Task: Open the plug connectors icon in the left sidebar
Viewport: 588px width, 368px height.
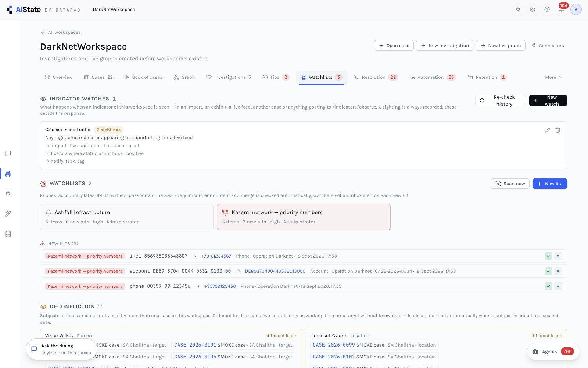Action: (x=8, y=194)
